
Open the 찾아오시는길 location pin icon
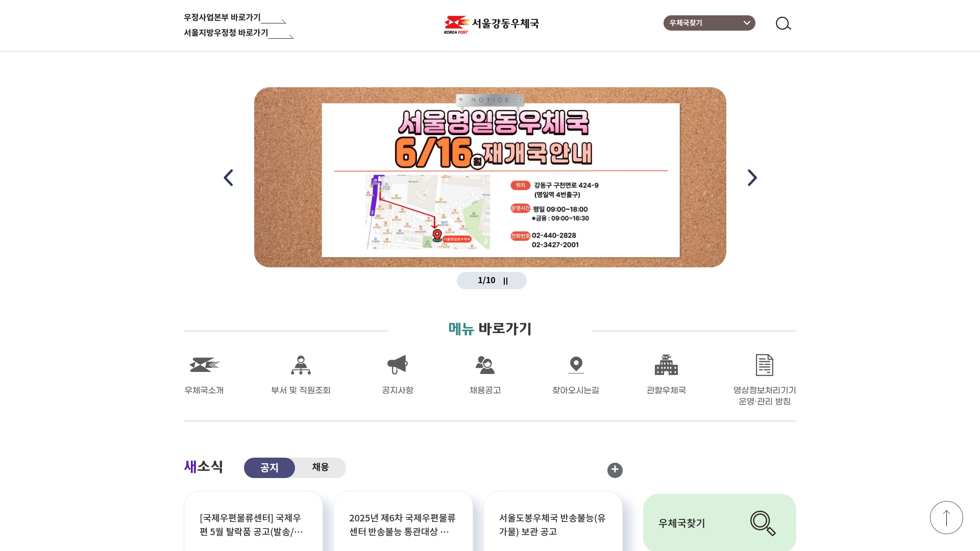(576, 365)
